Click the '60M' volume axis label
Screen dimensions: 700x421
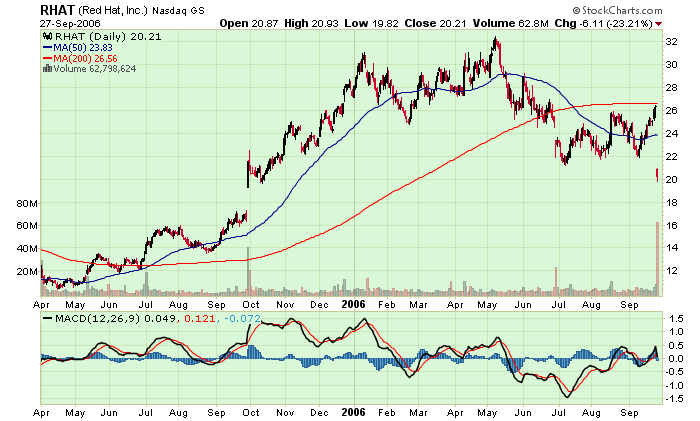(x=27, y=226)
